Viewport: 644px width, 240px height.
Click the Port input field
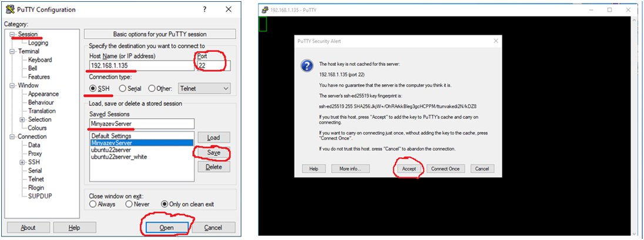(213, 65)
